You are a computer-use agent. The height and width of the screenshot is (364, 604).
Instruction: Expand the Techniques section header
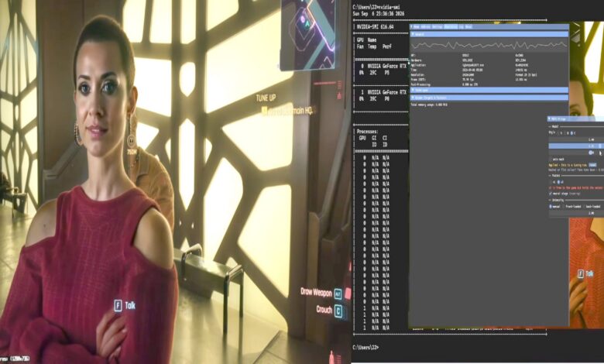coord(489,90)
